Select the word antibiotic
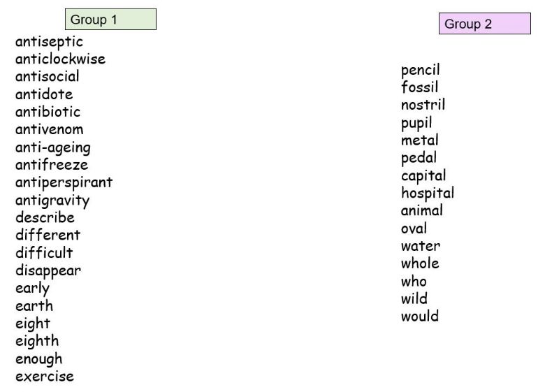Screen dimensions: 545x392 click(48, 112)
